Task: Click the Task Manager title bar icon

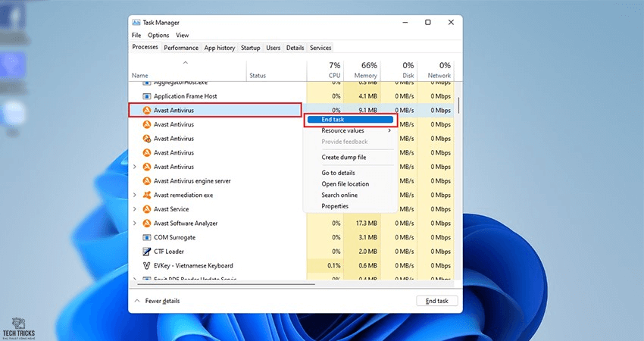Action: [136, 23]
